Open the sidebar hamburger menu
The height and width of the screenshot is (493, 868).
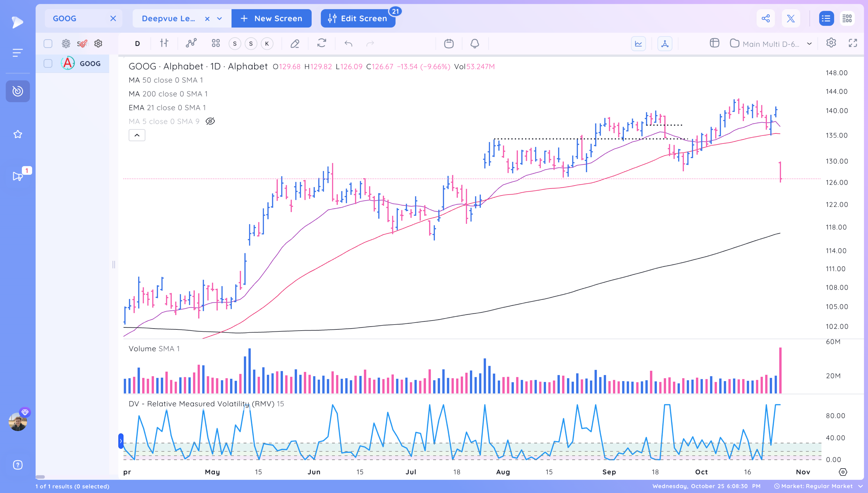click(18, 52)
